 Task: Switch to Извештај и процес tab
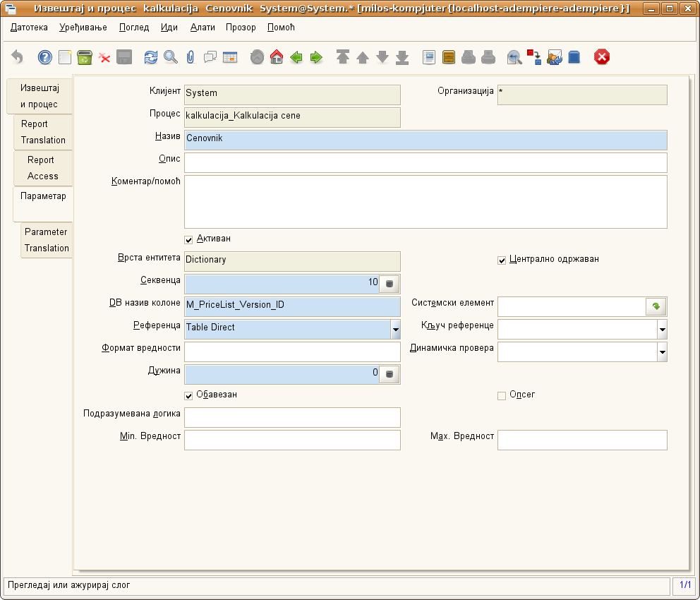[x=40, y=96]
